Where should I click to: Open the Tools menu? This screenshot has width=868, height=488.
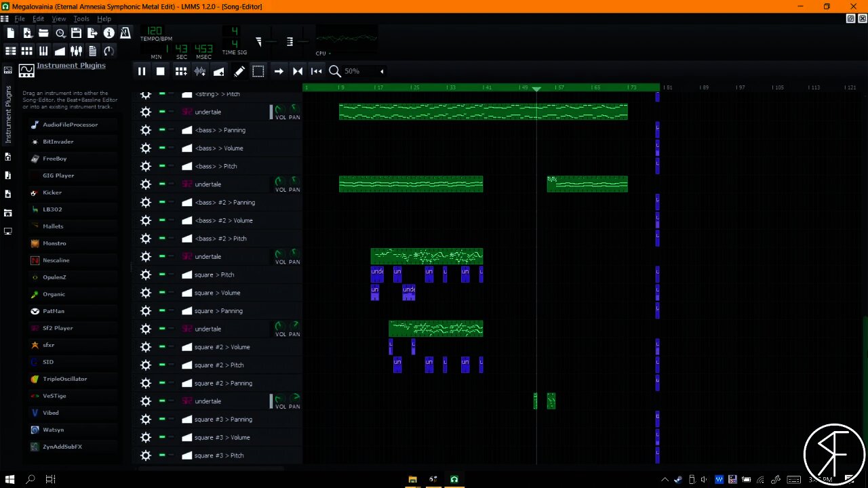[81, 19]
